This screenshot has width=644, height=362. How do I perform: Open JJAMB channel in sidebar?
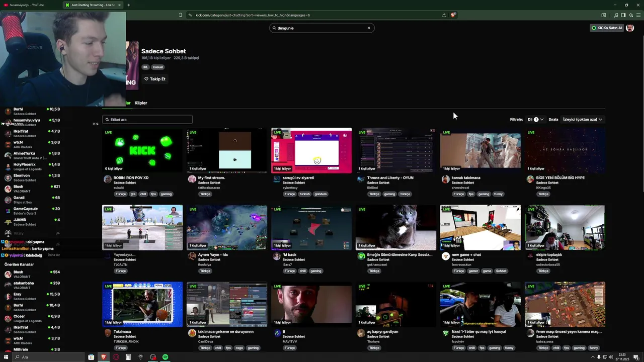[x=32, y=222]
